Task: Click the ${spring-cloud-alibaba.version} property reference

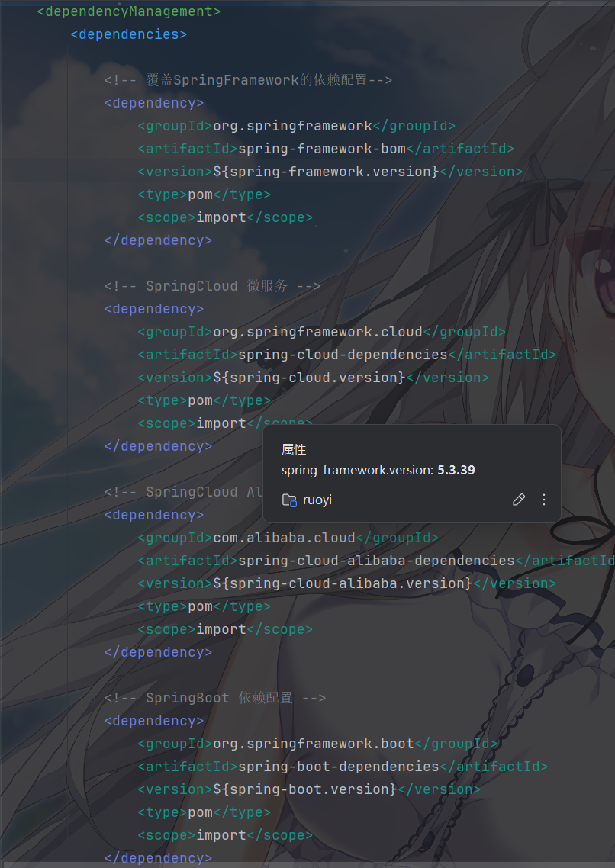Action: click(343, 583)
